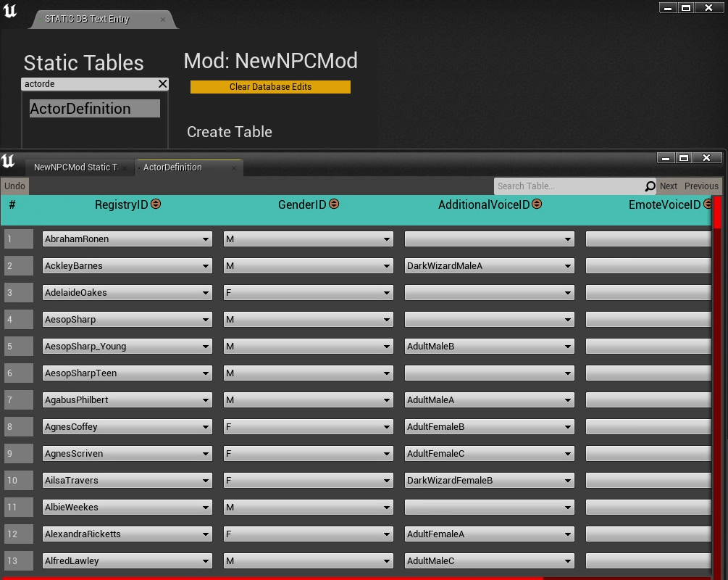This screenshot has width=728, height=580.
Task: Open the DarkWizardFemaleB voice dropdown
Action: 490,480
